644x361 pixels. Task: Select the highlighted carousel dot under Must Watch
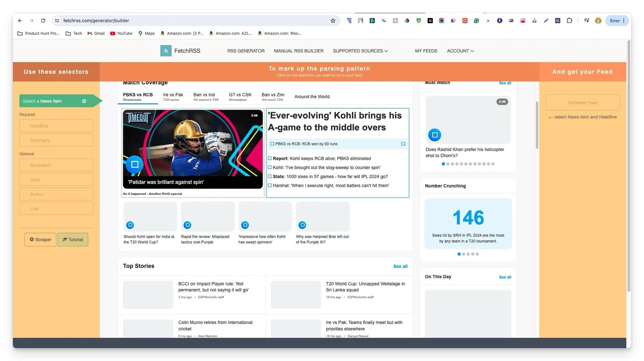444,164
